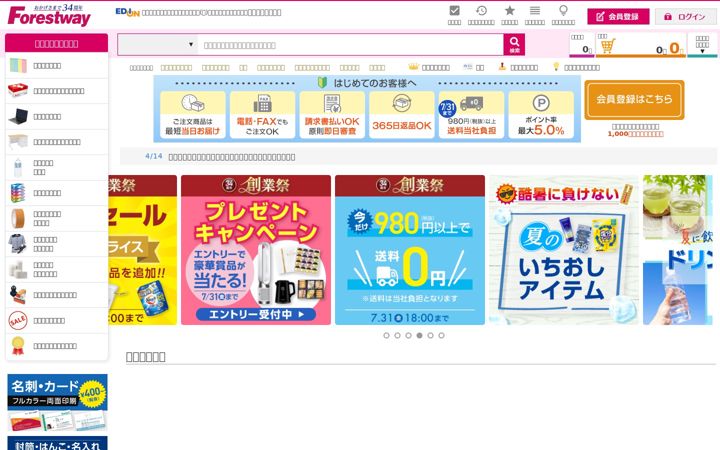Click the ログイン button
Screen dimensions: 720x450
[685, 17]
